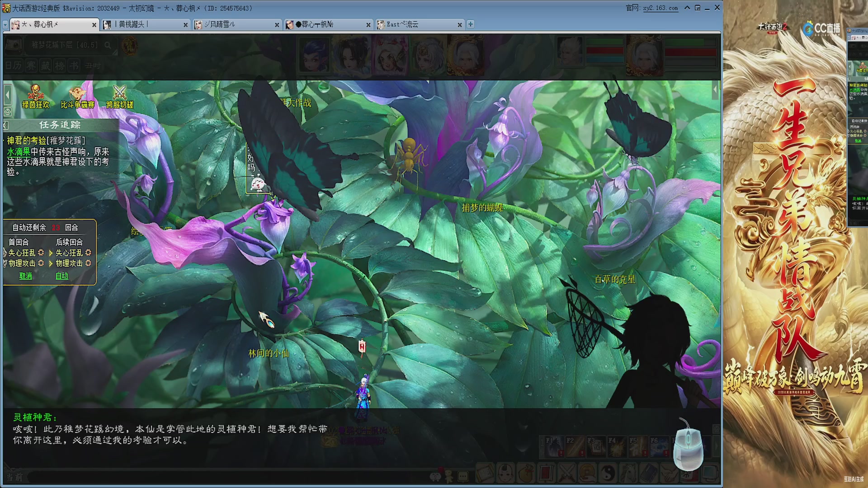Image resolution: width=868 pixels, height=488 pixels.
Task: Click the 水滴果 quest link text
Action: coord(19,152)
